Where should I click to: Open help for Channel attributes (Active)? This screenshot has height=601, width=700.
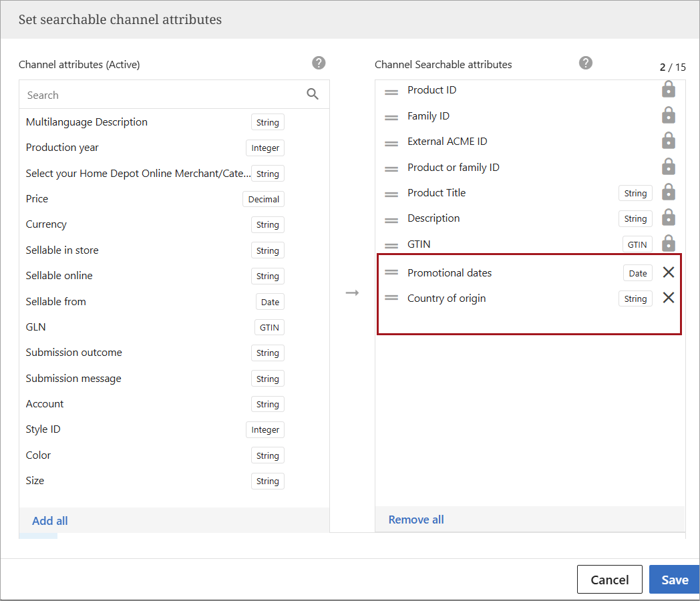click(319, 63)
